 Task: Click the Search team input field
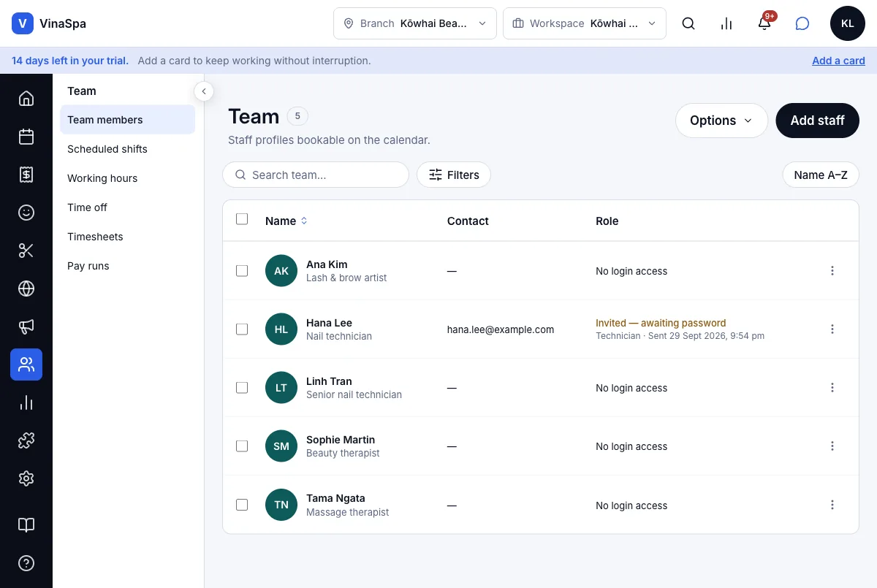click(x=316, y=175)
